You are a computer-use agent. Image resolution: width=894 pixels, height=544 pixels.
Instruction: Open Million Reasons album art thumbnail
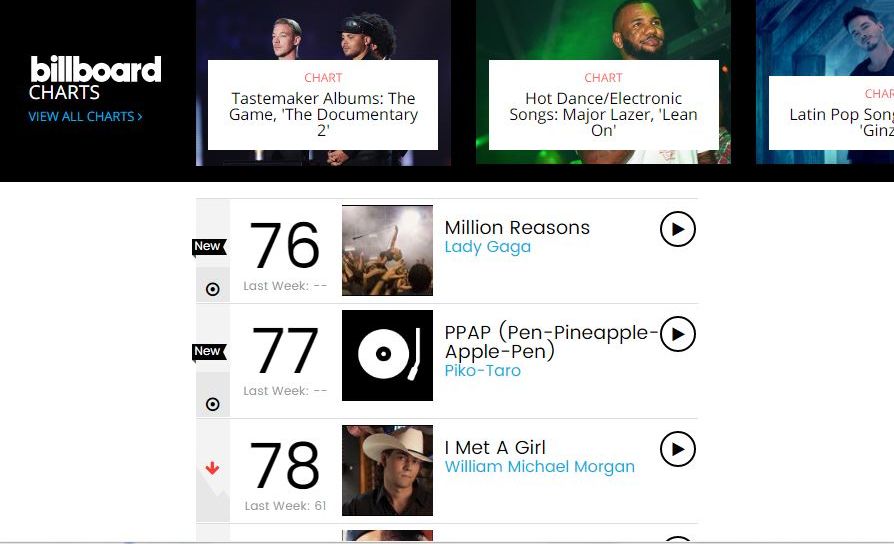click(x=387, y=250)
